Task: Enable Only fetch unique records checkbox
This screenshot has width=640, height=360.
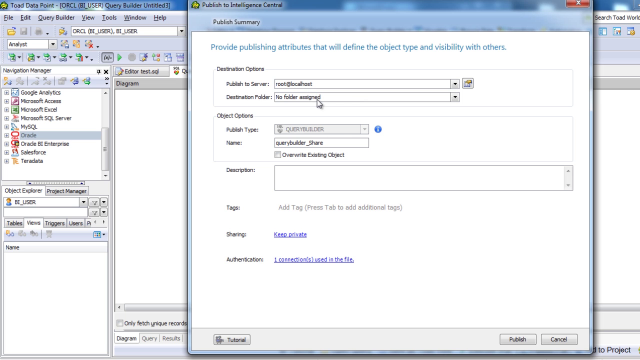Action: (120, 323)
